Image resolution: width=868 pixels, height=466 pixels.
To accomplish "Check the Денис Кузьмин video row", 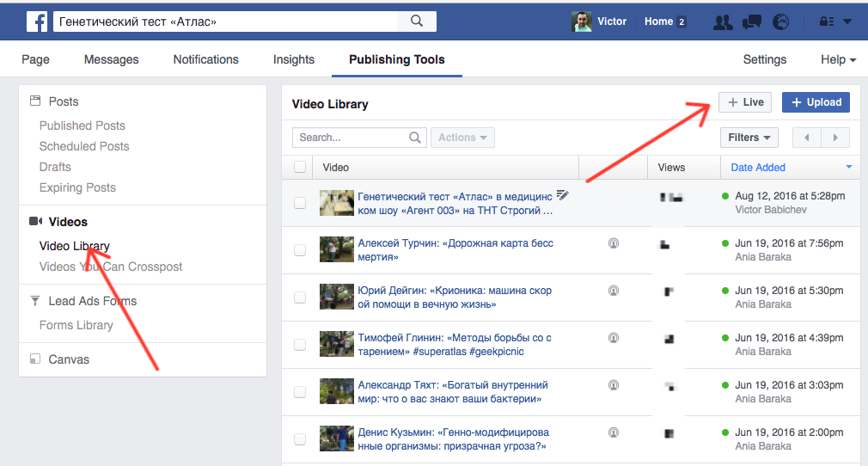I will 299,439.
